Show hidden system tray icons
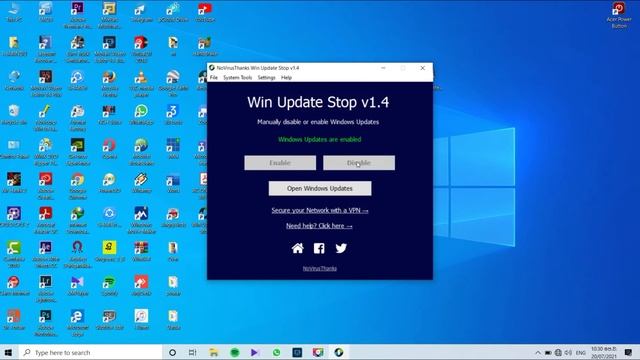Screen dimensions: 640x360 pyautogui.click(x=538, y=353)
